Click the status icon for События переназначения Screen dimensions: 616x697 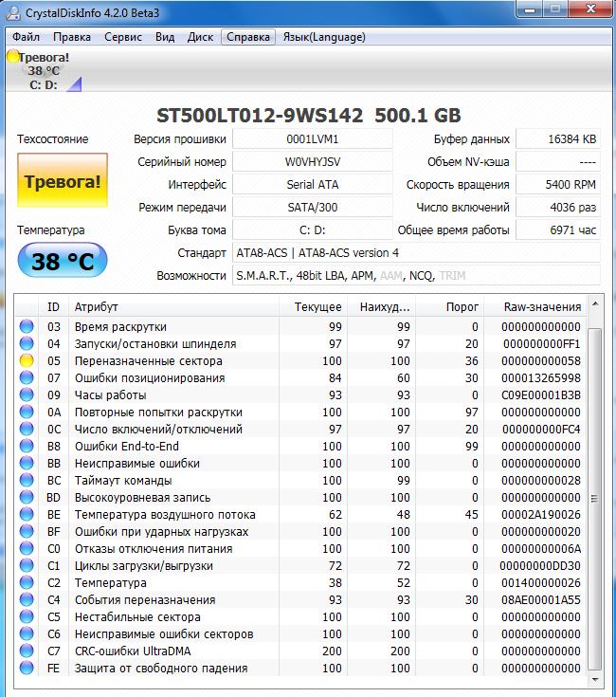coord(27,599)
